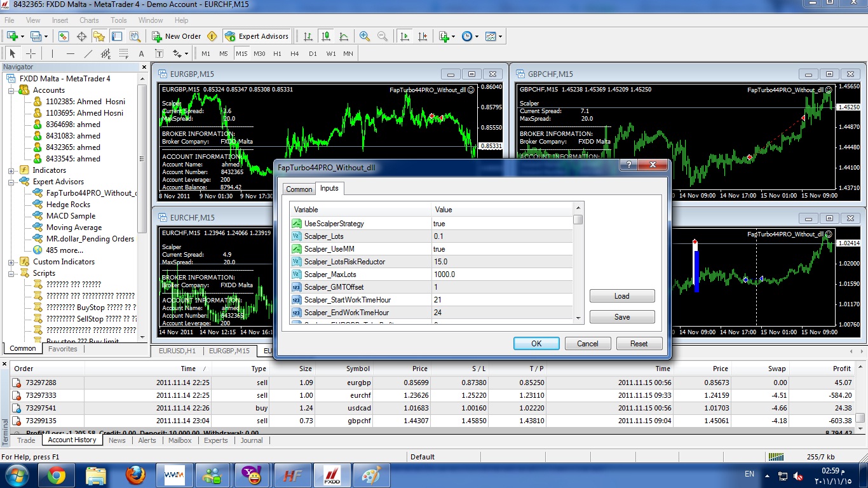Click the Profiles toolbar icon
The image size is (868, 488).
pos(36,36)
